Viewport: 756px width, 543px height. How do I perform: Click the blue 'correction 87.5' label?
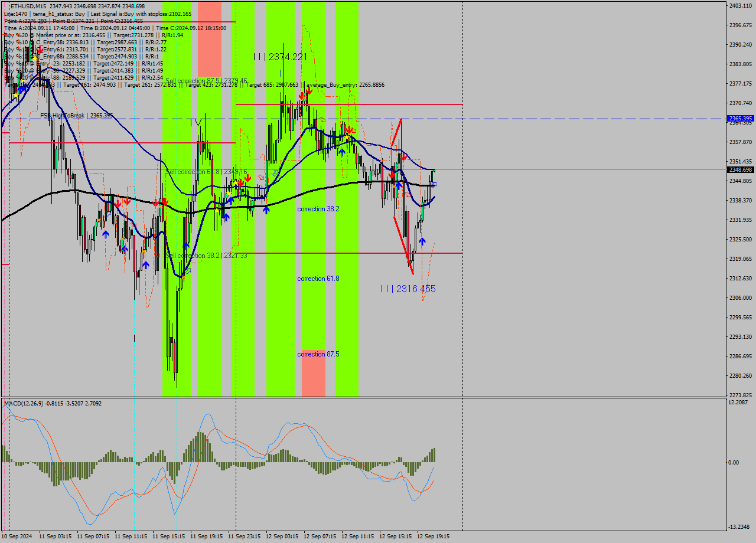[318, 354]
